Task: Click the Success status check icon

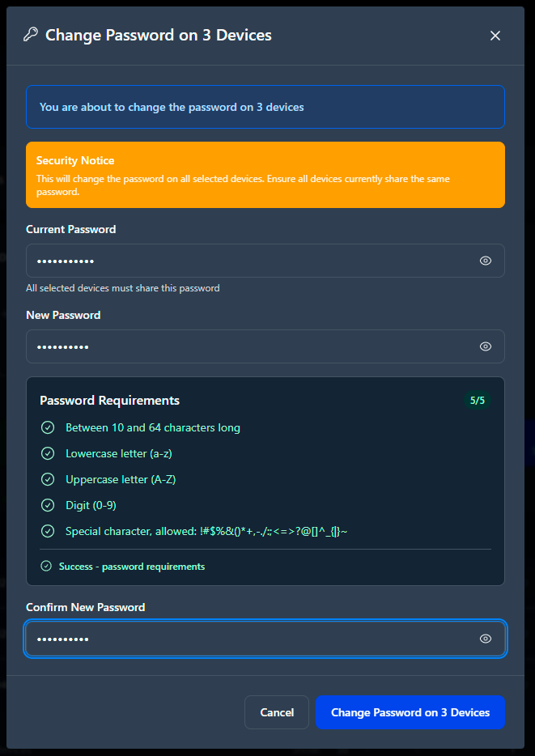Action: tap(46, 566)
